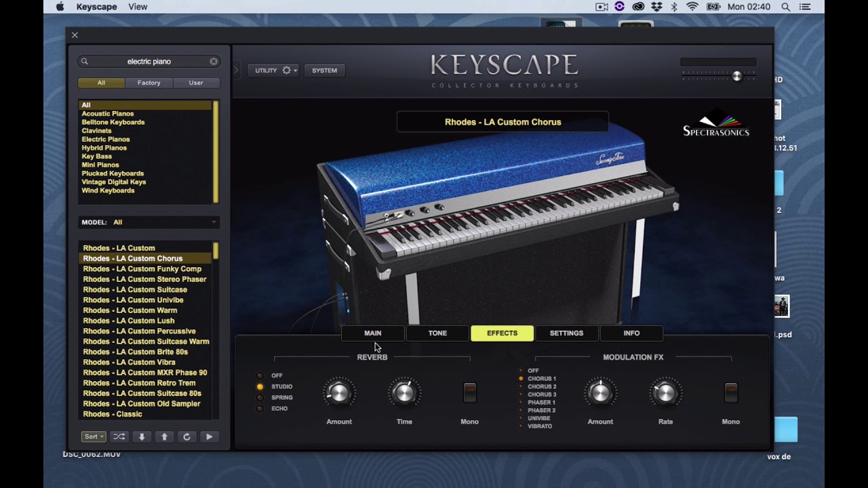
Task: Click the Bluetooth menu bar icon
Action: coord(674,7)
